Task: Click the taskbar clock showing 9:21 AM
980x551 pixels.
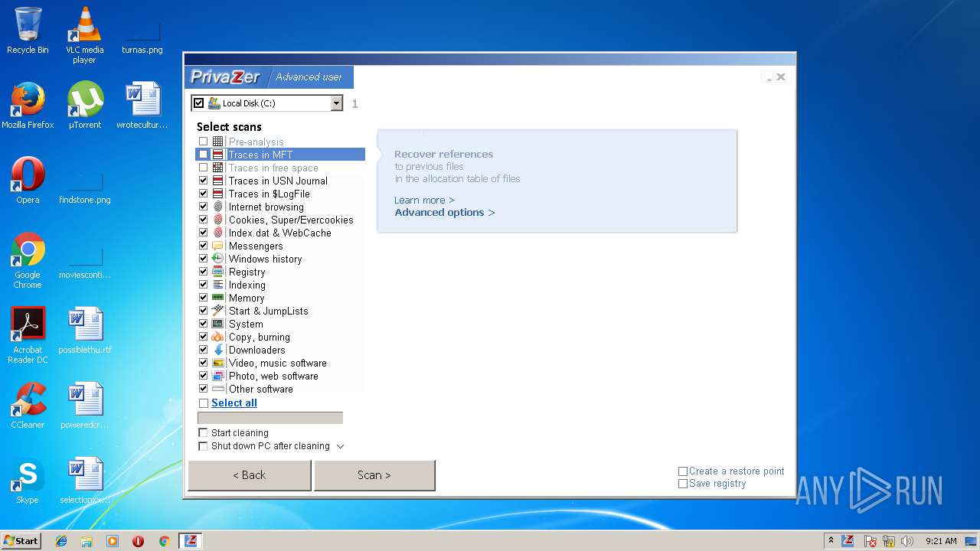Action: [941, 541]
